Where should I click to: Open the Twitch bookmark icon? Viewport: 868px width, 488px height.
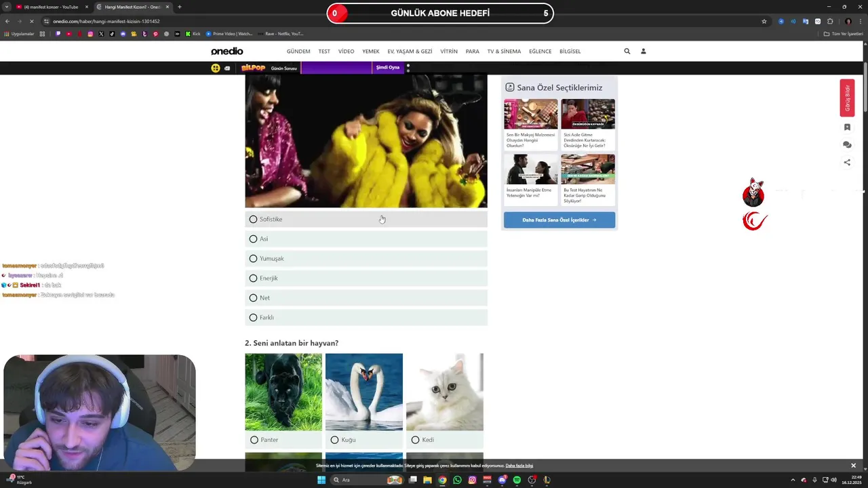[58, 33]
